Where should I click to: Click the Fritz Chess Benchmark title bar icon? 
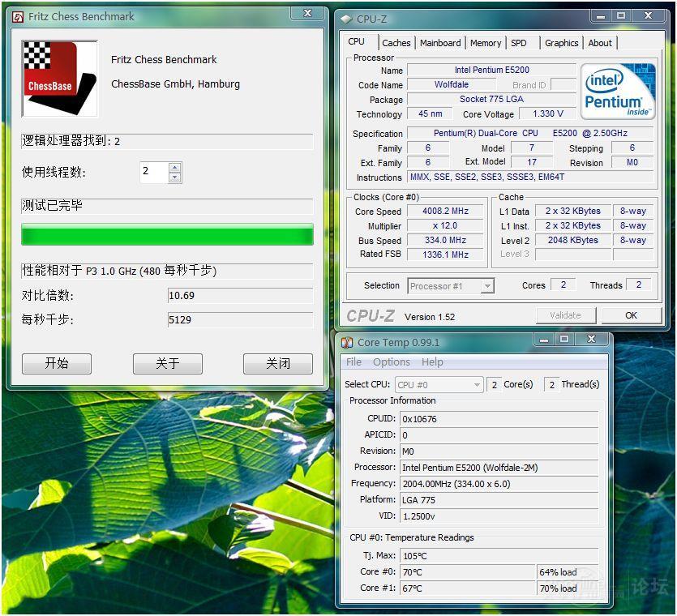pyautogui.click(x=18, y=17)
